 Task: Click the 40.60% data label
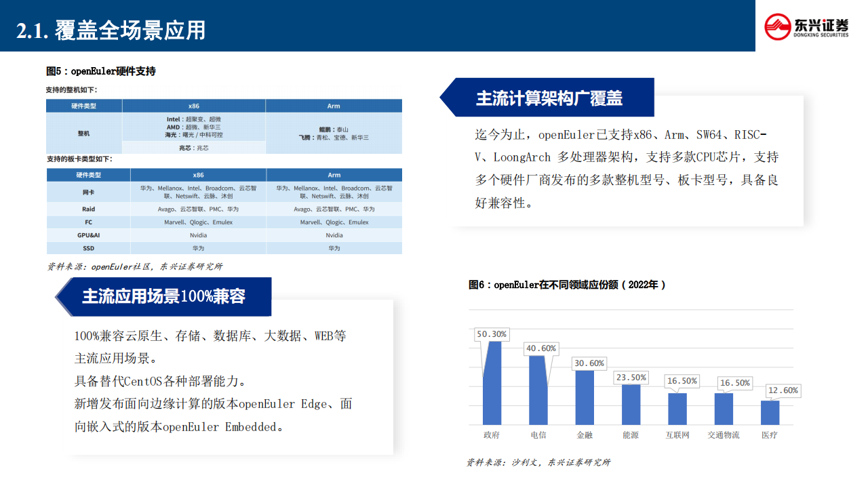pyautogui.click(x=541, y=348)
